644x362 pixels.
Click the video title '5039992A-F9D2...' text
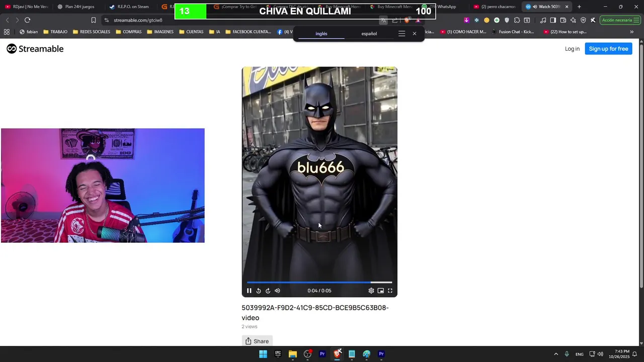point(315,312)
